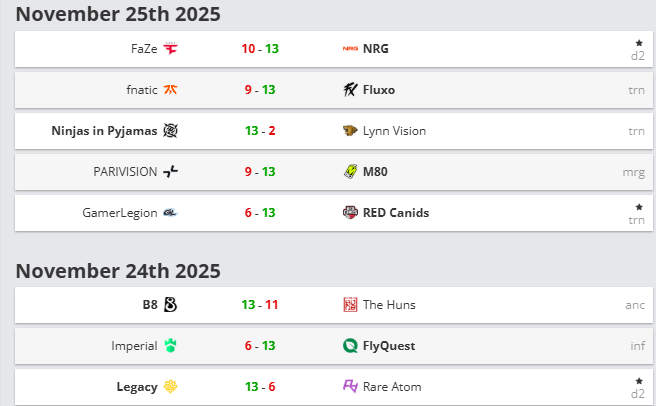Viewport: 656px width, 406px height.
Task: Click the NRG team logo
Action: pyautogui.click(x=350, y=49)
